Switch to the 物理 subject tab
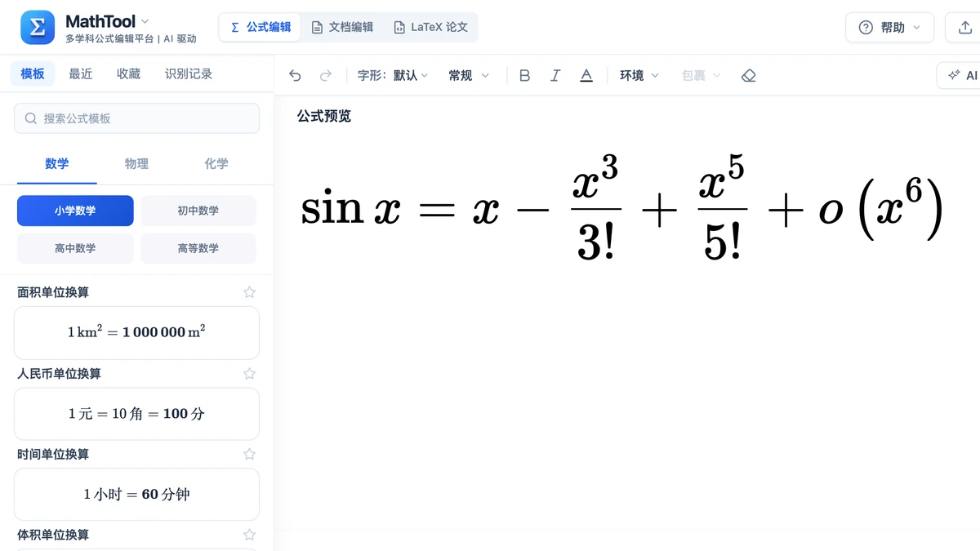 pos(136,164)
